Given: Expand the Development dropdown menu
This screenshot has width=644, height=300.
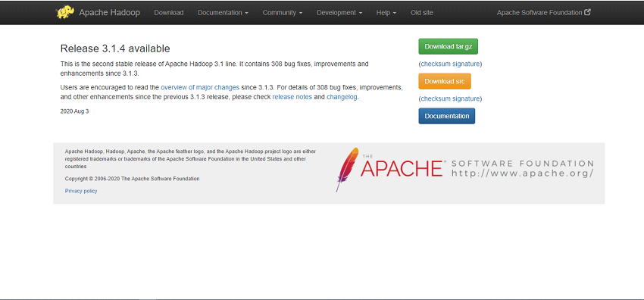Looking at the screenshot, I should point(339,13).
